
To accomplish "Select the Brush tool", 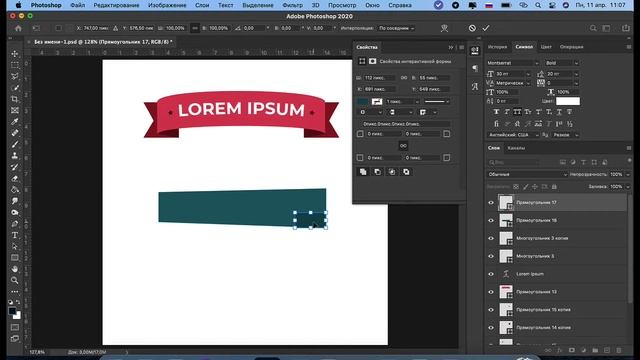I will point(15,144).
